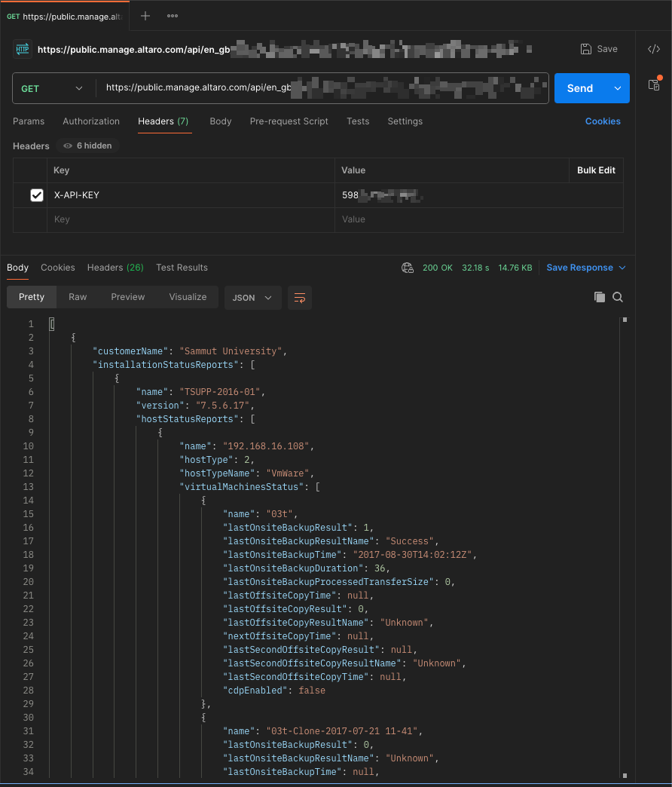Click the network globe lock icon
The width and height of the screenshot is (672, 787).
(x=408, y=268)
